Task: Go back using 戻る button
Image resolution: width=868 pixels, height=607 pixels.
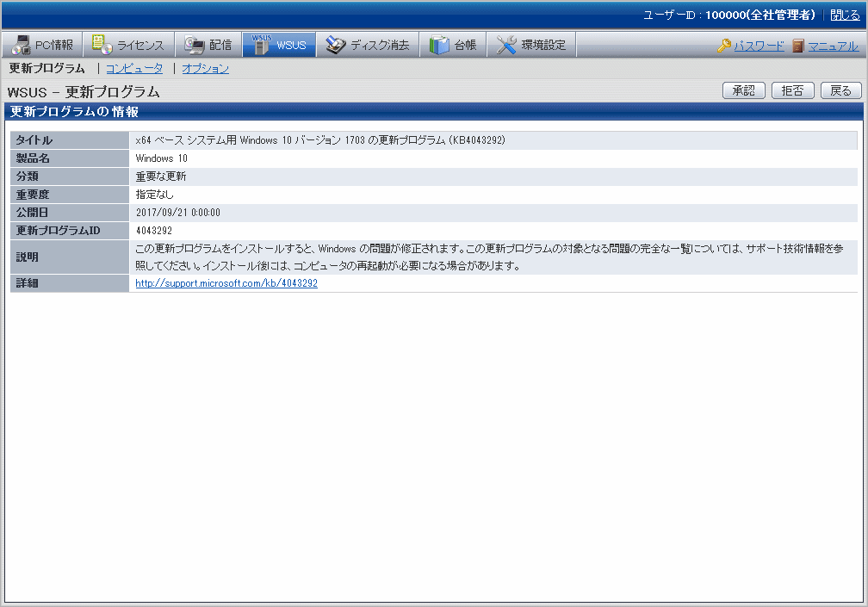Action: (840, 90)
